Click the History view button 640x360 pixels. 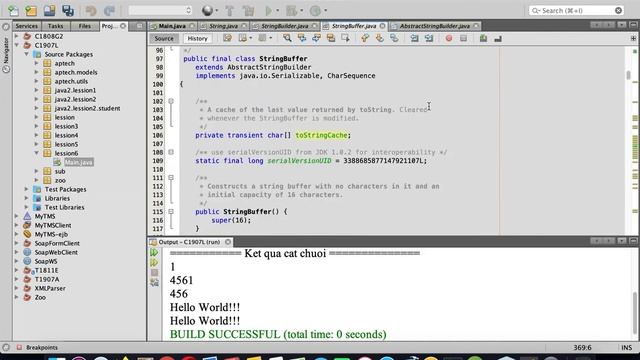(198, 38)
